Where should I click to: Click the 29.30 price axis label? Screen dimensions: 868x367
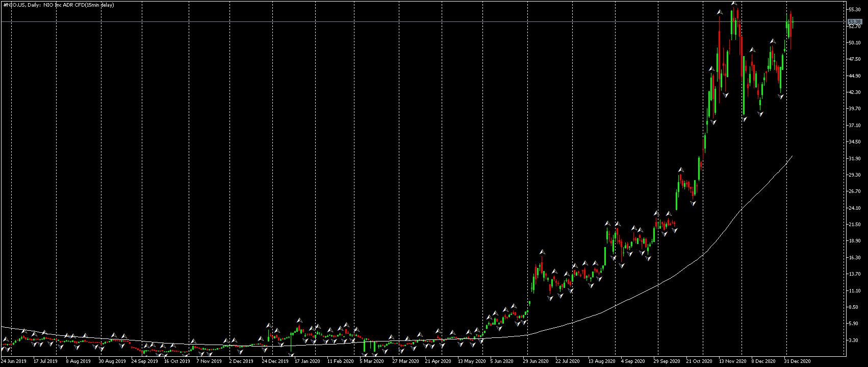[x=855, y=175]
